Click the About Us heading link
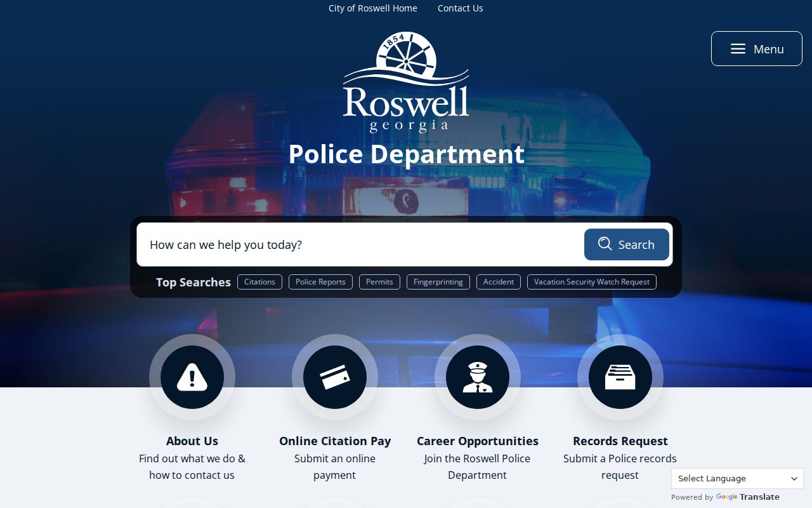This screenshot has height=508, width=812. pyautogui.click(x=192, y=441)
